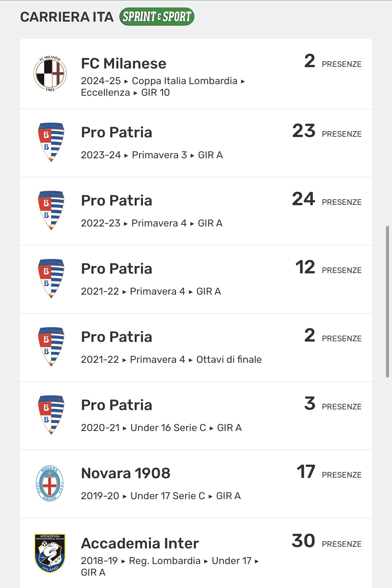
Task: Click the 24 presenze count
Action: 304,199
